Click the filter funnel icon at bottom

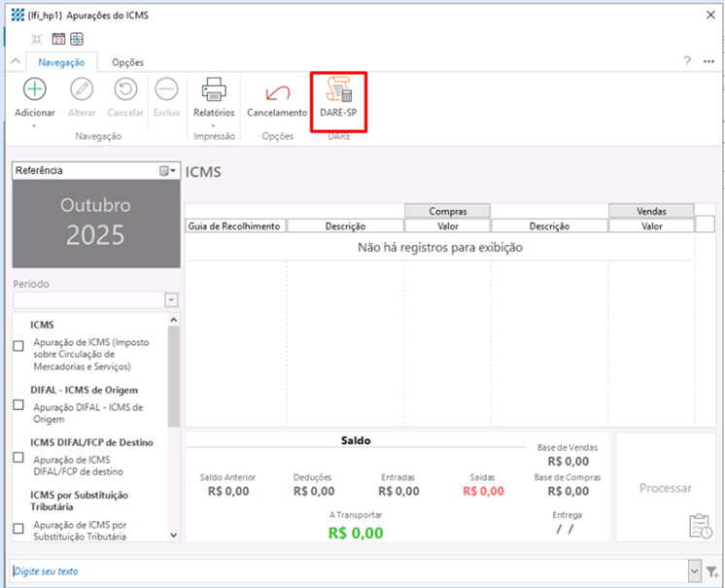click(x=712, y=571)
